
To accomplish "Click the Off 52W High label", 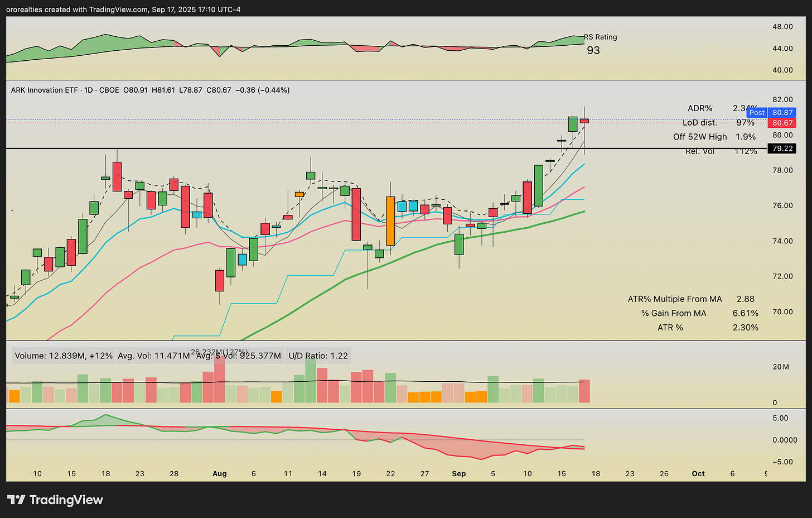I will (x=700, y=137).
